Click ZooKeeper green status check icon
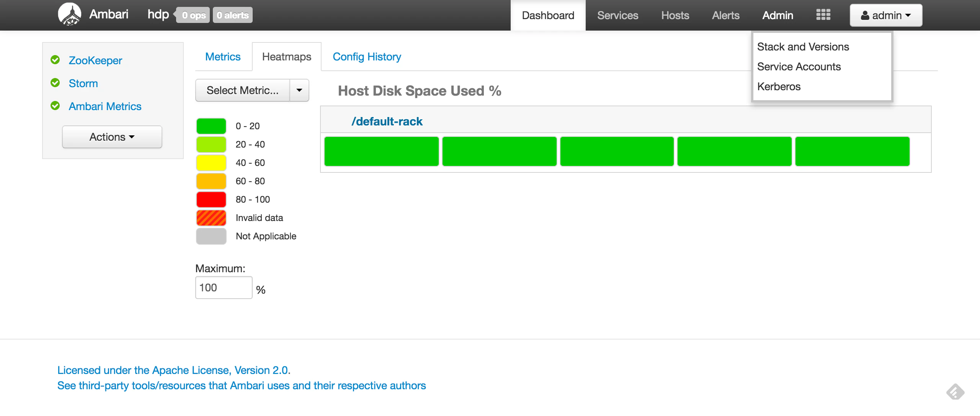 tap(55, 60)
